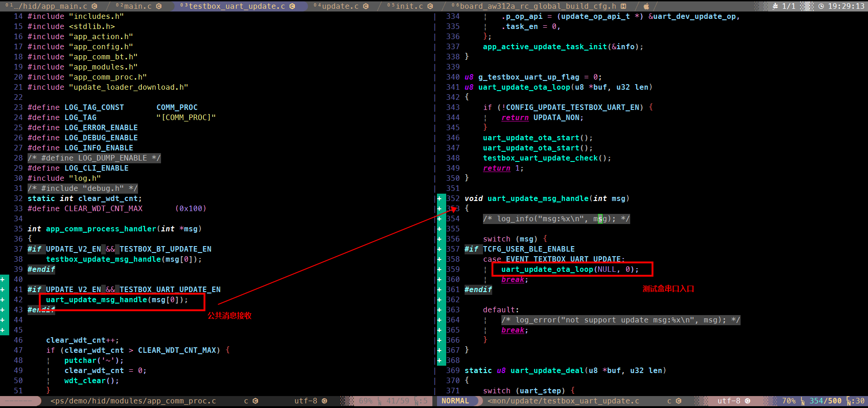The width and height of the screenshot is (868, 408).
Task: Click the CONFIG_UPDATE_TESTBOX_UART_EN condition
Action: pyautogui.click(x=573, y=108)
